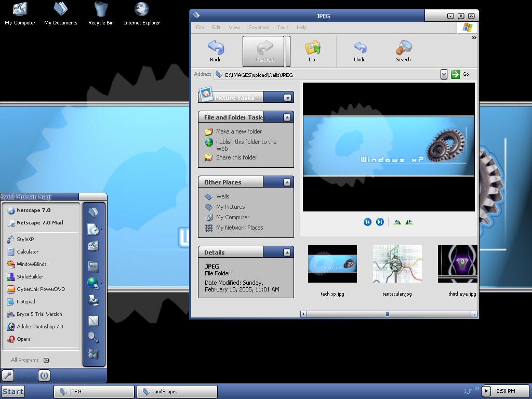
Task: Open the My Documents desktop icon
Action: 61,14
